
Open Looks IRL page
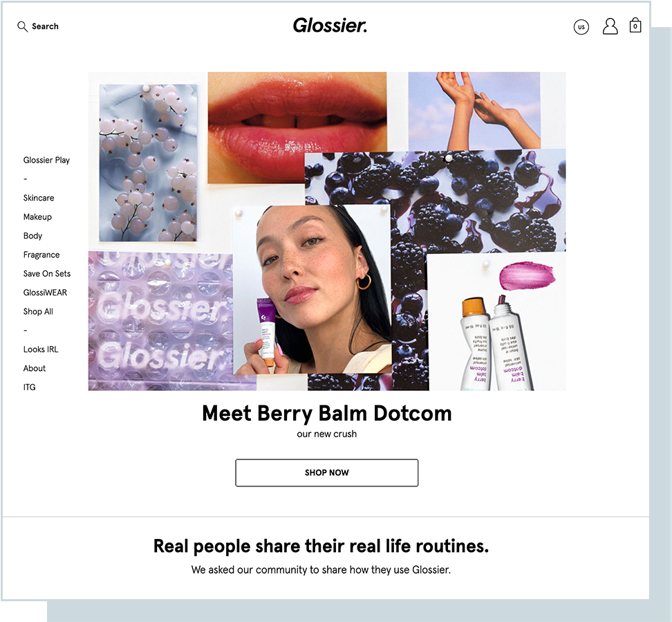(x=41, y=349)
